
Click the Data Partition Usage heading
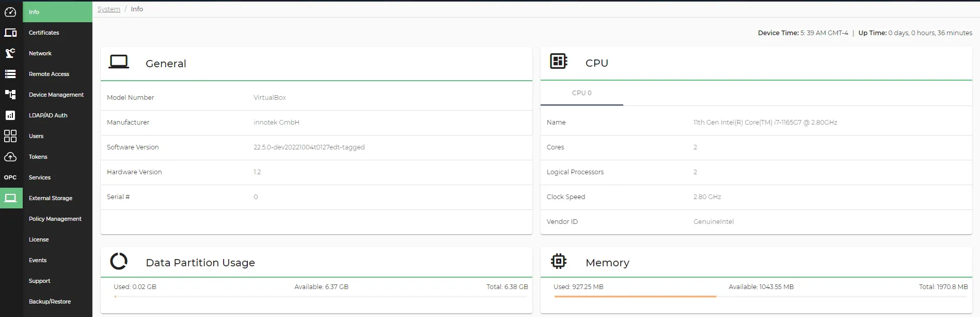point(200,263)
